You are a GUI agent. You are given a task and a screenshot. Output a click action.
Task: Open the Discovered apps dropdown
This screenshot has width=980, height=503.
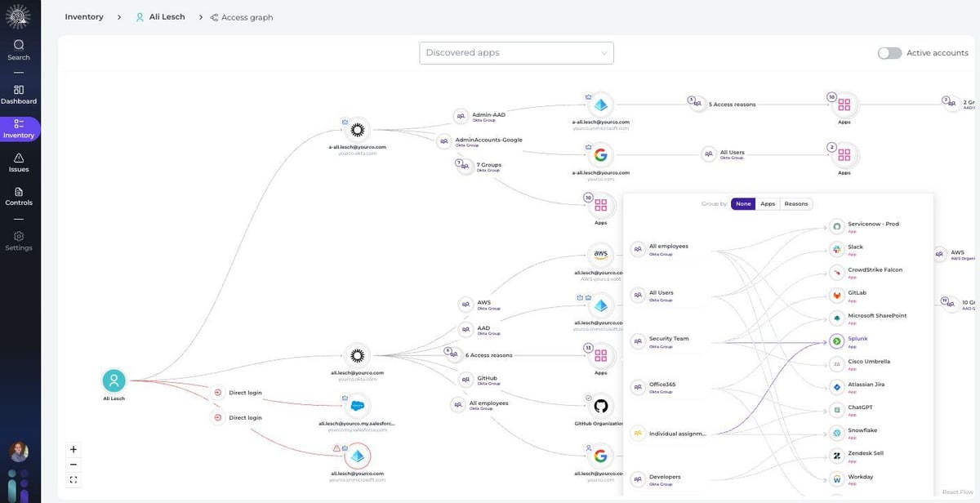pos(516,53)
